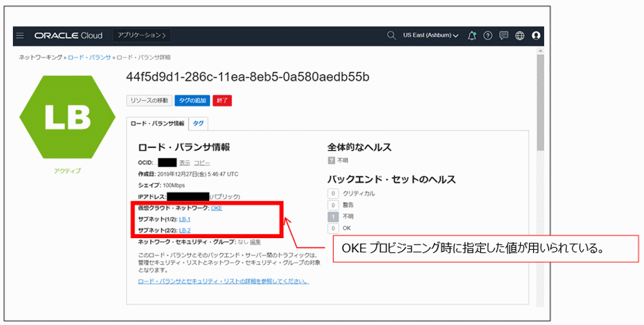Viewport: 644px width, 325px height.
Task: Open the language globe icon
Action: [x=520, y=35]
